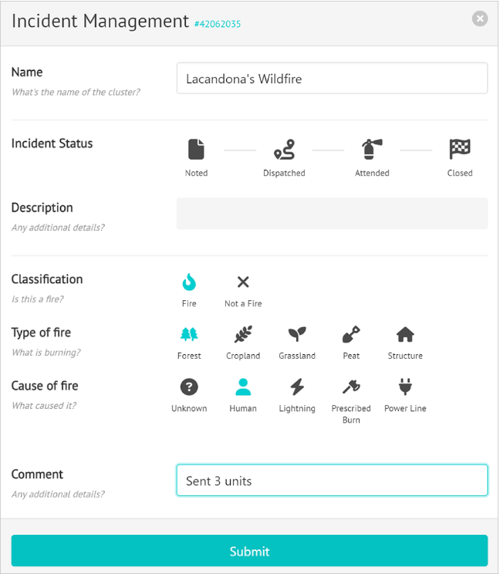Choose the Closed checkered flag status
The width and height of the screenshot is (500, 574).
coord(460,149)
